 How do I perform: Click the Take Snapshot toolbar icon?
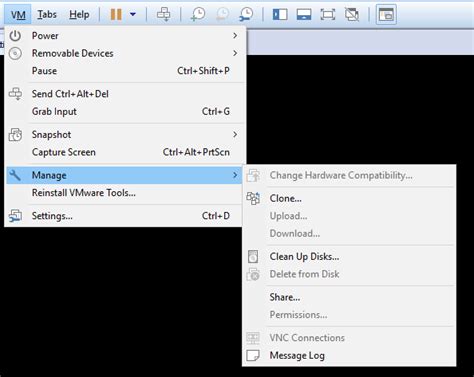[198, 14]
